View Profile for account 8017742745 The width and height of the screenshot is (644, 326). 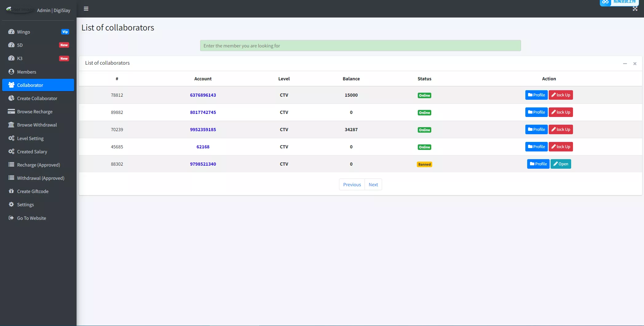click(536, 112)
